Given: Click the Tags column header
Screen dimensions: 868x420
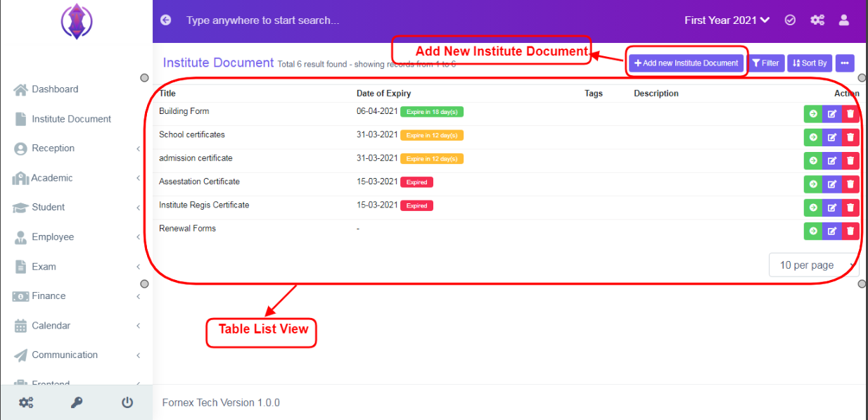Looking at the screenshot, I should tap(594, 94).
